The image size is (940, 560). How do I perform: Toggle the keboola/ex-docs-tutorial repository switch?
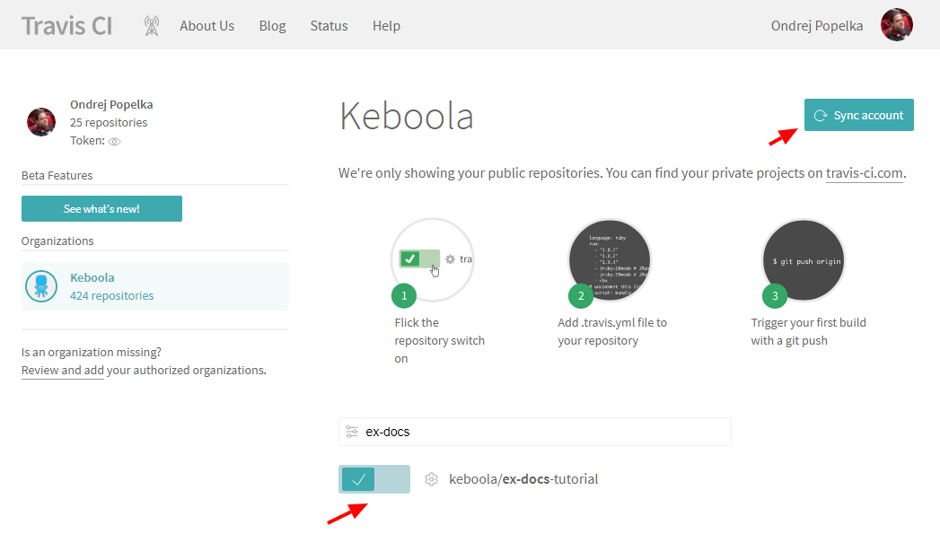[x=374, y=479]
